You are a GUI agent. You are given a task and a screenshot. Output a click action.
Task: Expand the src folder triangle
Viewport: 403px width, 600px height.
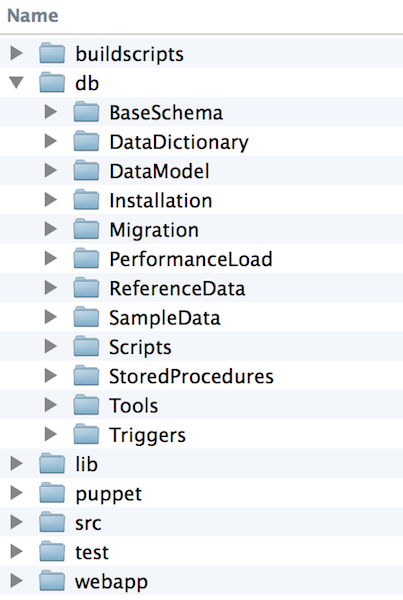pos(16,522)
